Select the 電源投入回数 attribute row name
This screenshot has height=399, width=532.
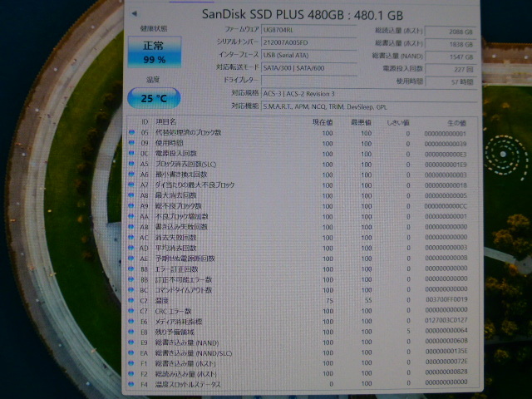coord(176,153)
